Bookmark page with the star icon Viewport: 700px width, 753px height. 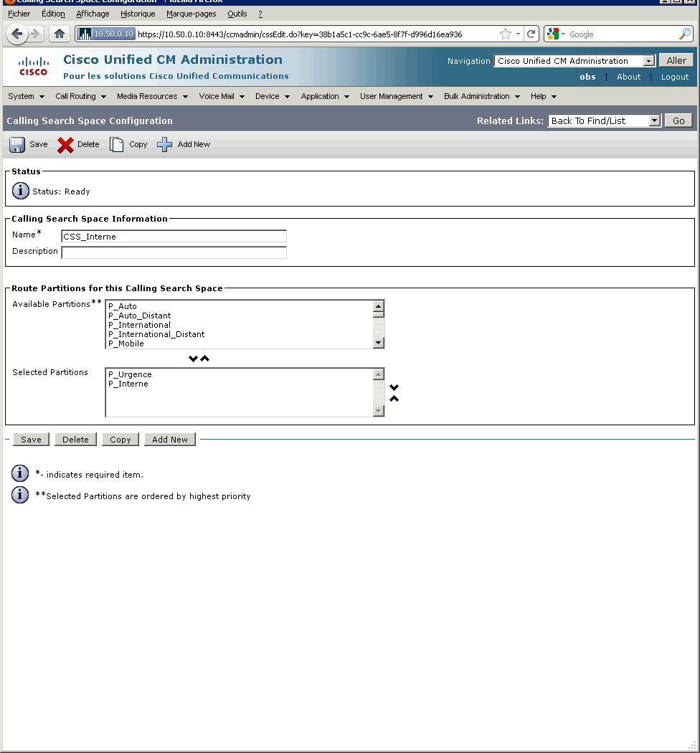pos(506,34)
